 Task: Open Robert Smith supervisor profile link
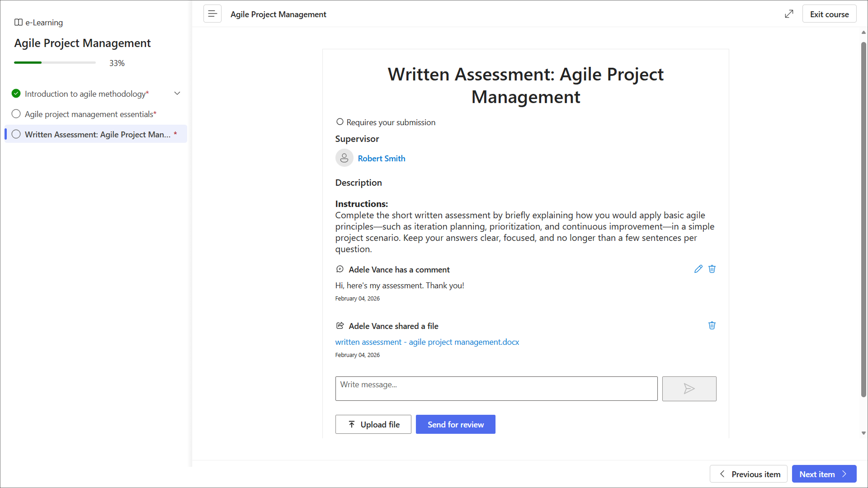381,158
